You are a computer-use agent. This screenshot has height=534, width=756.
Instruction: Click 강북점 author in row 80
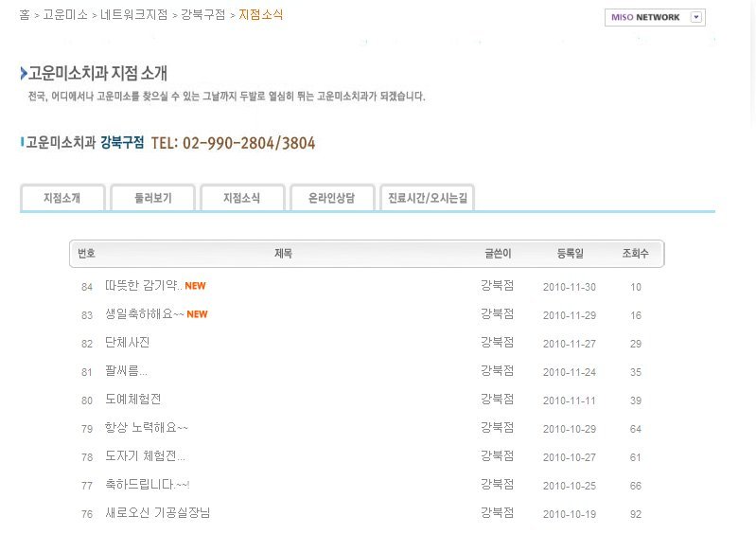pos(497,400)
